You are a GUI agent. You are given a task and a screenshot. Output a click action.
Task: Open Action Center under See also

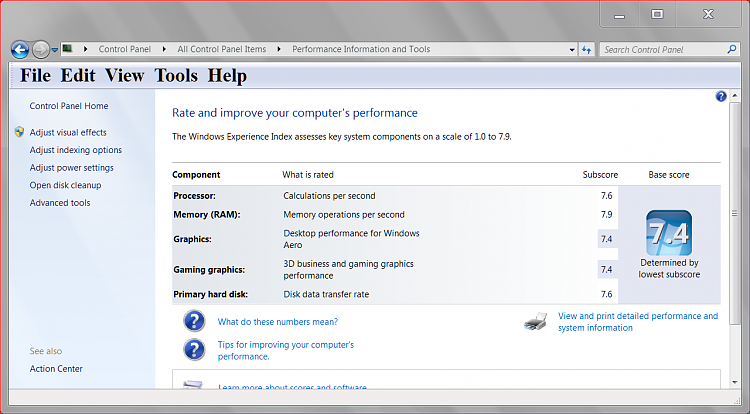point(56,369)
